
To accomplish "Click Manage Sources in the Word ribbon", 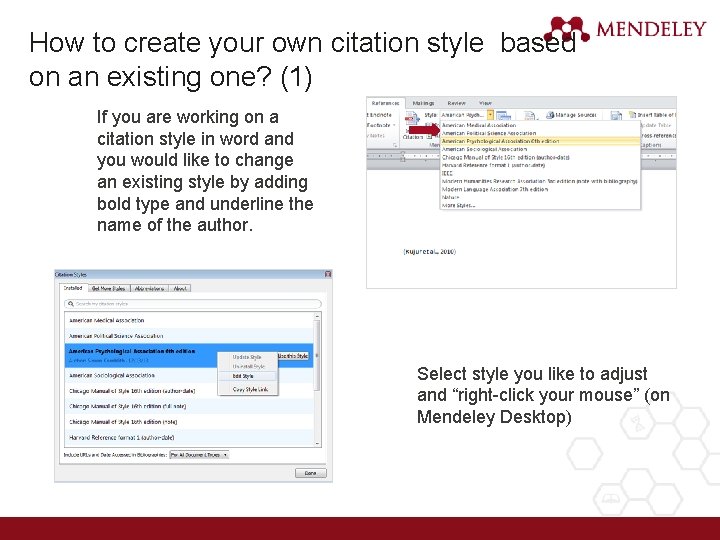I will click(571, 115).
